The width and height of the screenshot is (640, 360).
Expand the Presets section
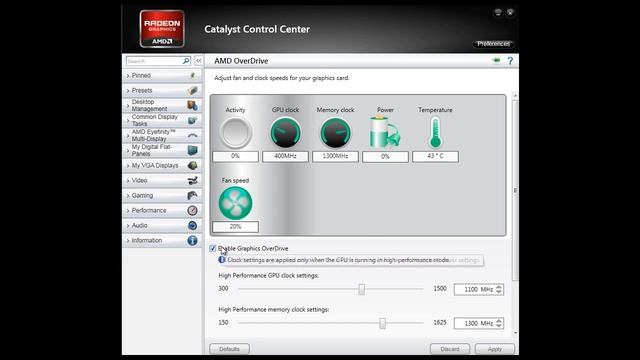point(162,90)
